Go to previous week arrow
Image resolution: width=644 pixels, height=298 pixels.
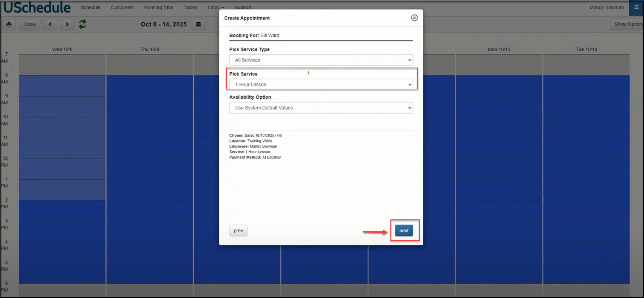pos(50,24)
